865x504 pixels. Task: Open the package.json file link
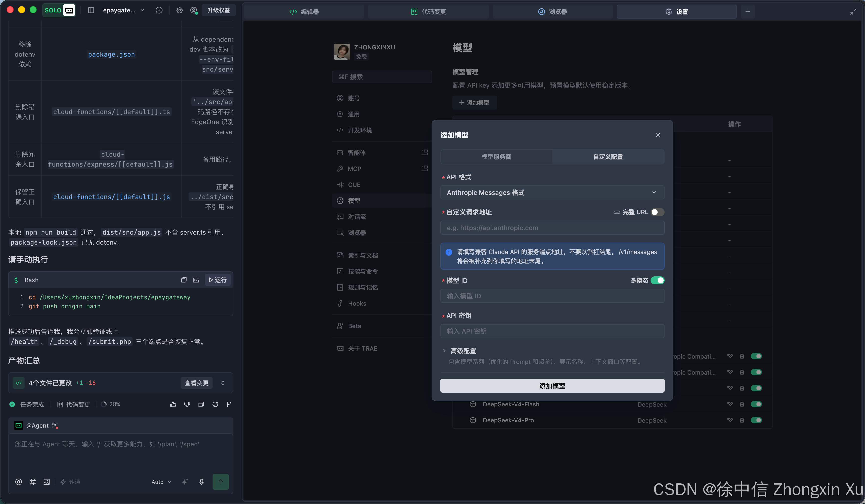point(111,54)
